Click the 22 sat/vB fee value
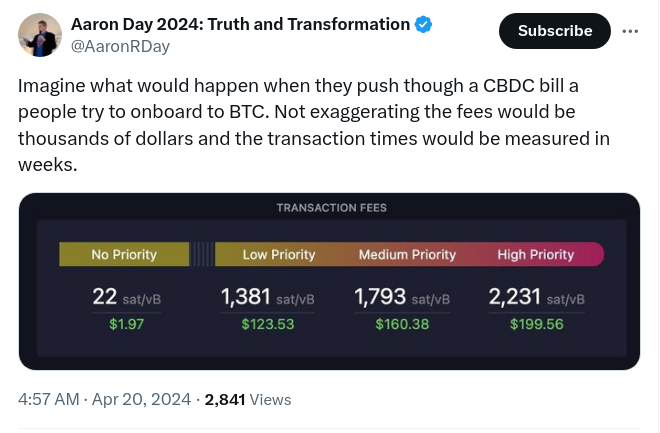 [x=127, y=297]
